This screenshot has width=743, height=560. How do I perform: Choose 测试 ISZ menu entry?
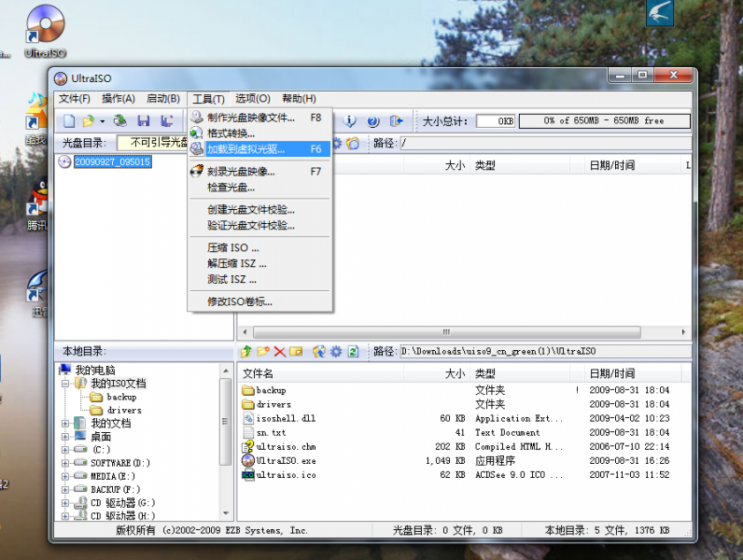coord(259,279)
